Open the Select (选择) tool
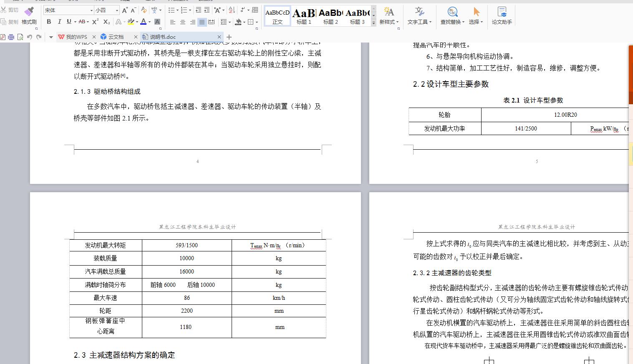 [476, 15]
